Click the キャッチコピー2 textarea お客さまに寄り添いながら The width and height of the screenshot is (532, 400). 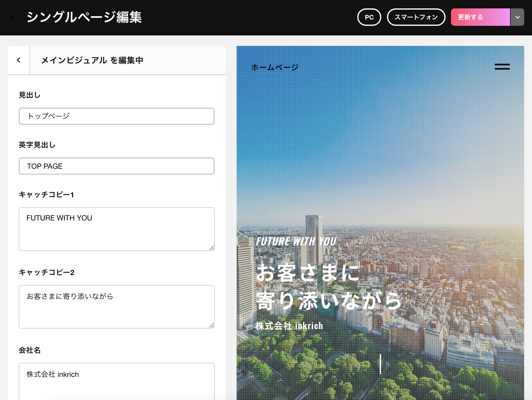(116, 307)
